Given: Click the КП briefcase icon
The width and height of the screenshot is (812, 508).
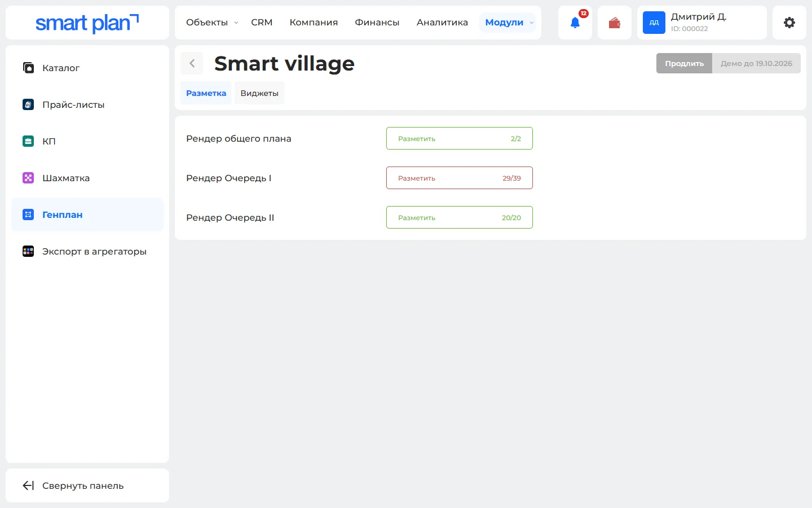Looking at the screenshot, I should [28, 141].
